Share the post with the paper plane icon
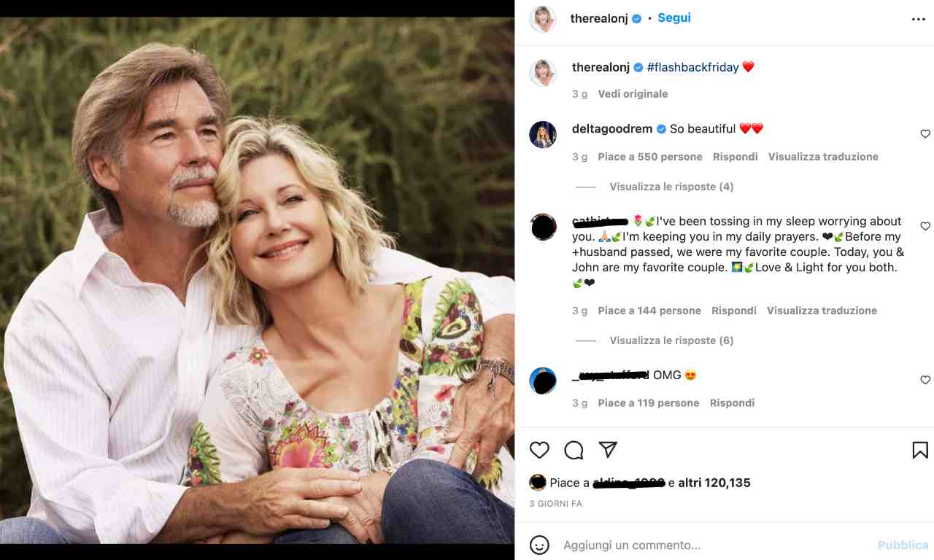 click(x=608, y=450)
